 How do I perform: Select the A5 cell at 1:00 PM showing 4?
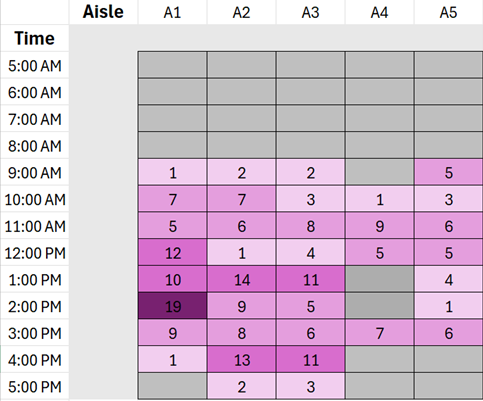(x=449, y=279)
